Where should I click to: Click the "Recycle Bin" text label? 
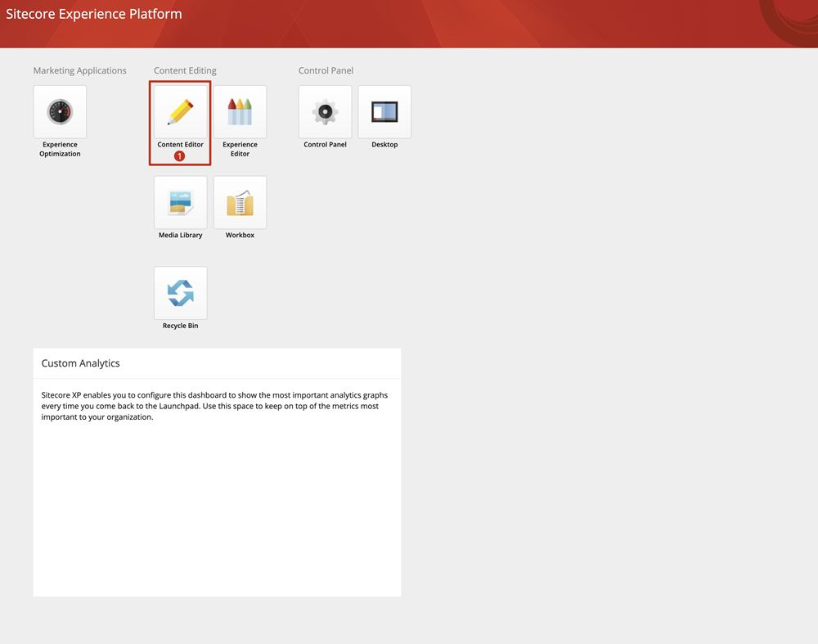click(180, 326)
